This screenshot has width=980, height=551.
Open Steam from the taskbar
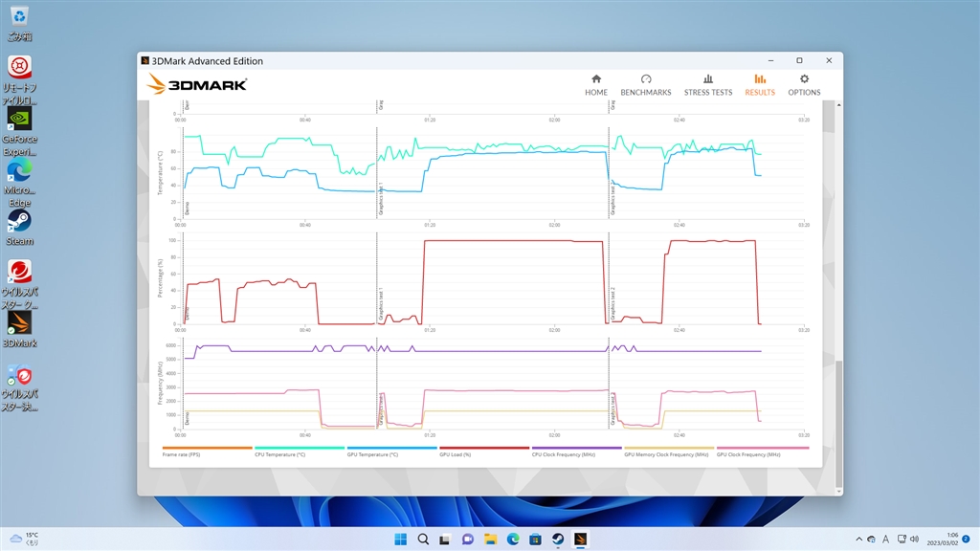click(558, 539)
